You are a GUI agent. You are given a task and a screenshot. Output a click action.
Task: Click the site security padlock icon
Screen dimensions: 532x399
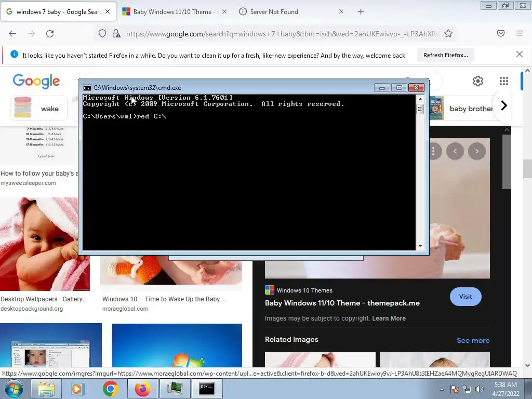click(116, 34)
